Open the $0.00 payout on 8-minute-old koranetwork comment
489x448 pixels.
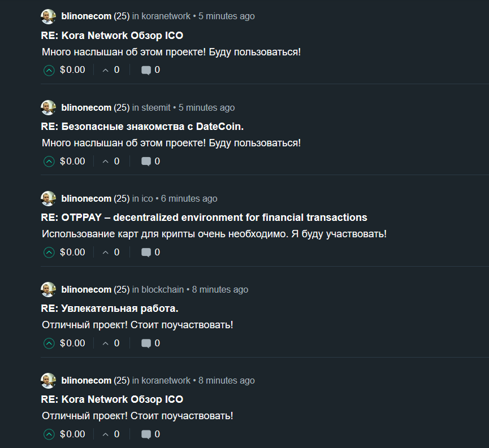click(72, 434)
